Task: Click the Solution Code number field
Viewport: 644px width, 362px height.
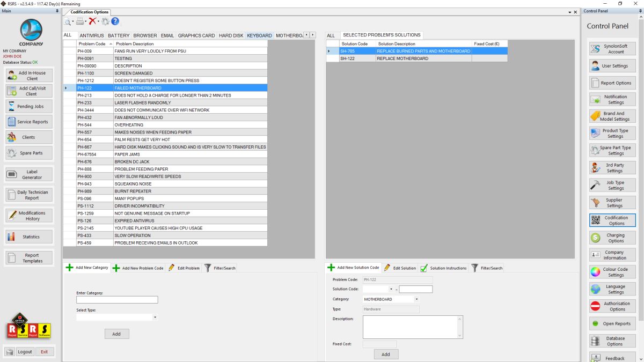Action: pyautogui.click(x=415, y=289)
